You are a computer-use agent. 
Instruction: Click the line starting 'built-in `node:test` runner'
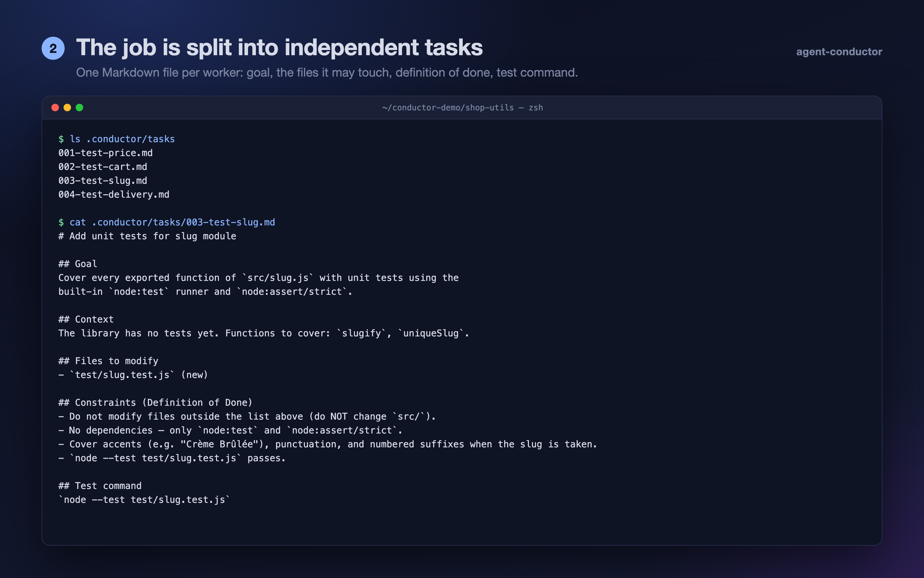[205, 292]
